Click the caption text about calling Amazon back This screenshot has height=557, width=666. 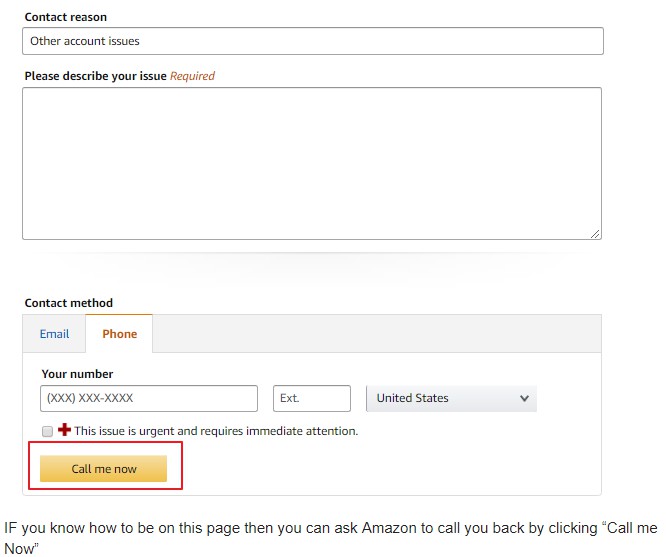click(x=331, y=538)
